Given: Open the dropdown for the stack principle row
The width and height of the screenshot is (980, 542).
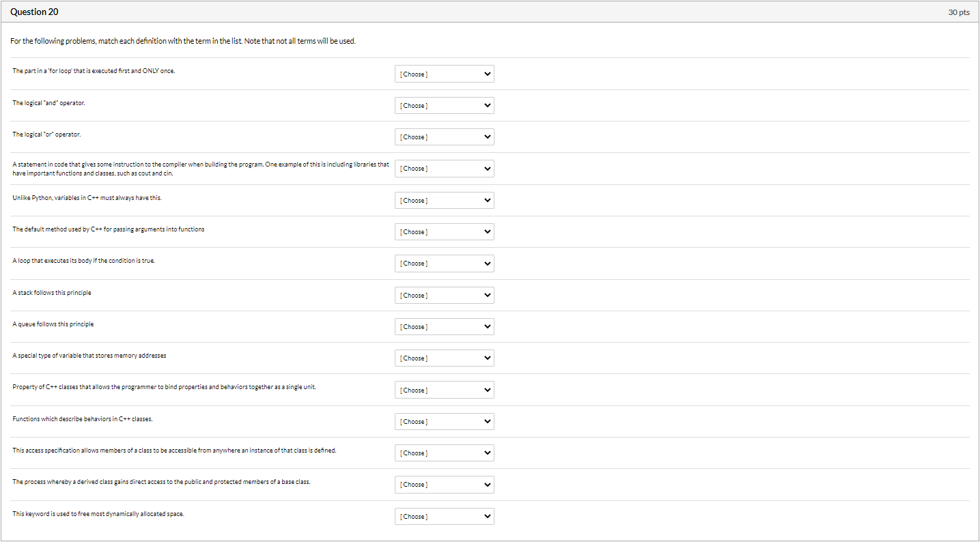Looking at the screenshot, I should pos(445,296).
